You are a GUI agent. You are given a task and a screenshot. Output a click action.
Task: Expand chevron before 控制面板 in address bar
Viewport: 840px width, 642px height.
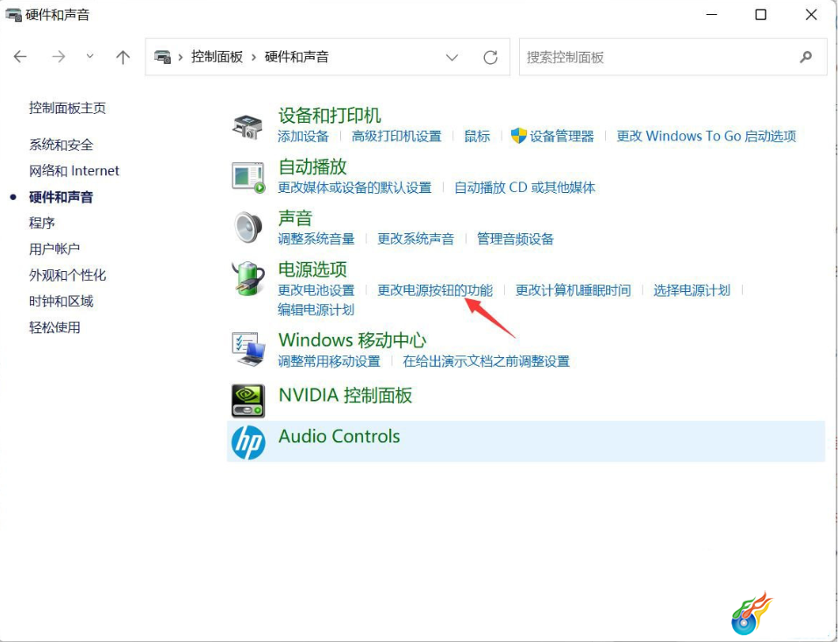point(181,57)
